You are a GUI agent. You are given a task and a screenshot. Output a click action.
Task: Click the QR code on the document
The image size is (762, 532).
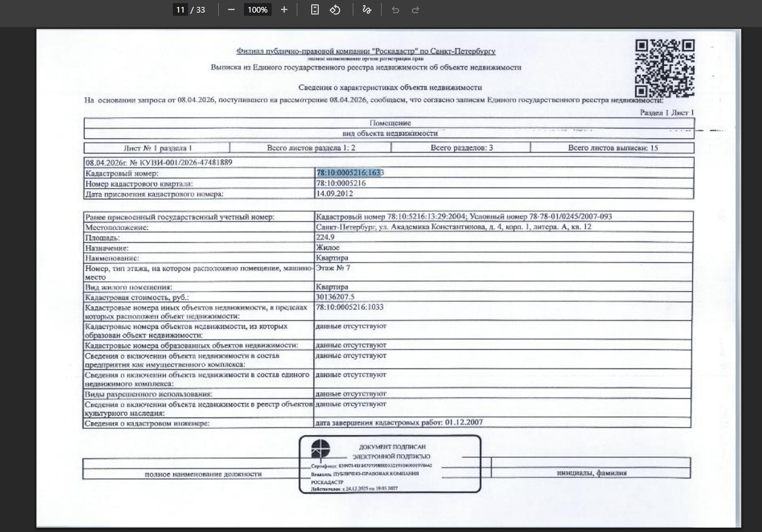(665, 69)
